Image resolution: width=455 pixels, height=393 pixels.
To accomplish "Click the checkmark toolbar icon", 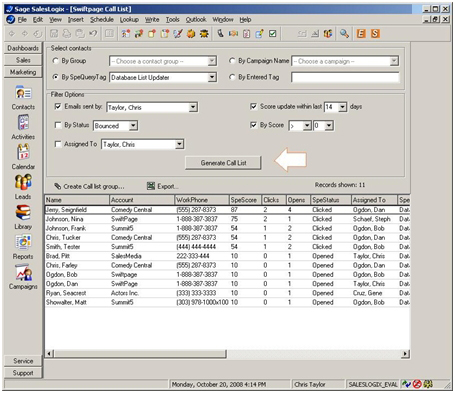I will [272, 33].
